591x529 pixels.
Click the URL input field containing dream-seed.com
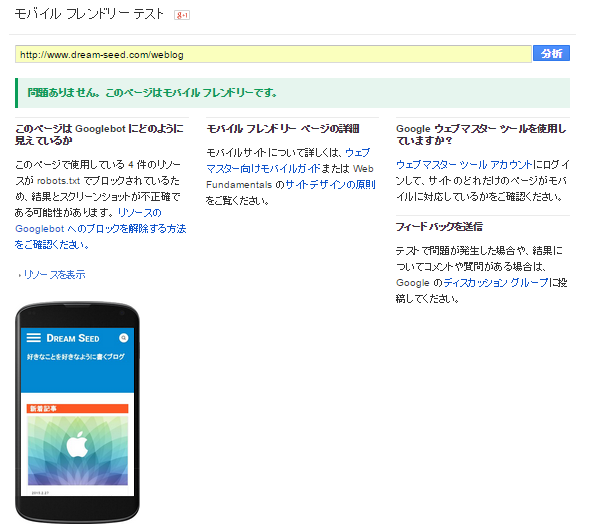click(273, 54)
